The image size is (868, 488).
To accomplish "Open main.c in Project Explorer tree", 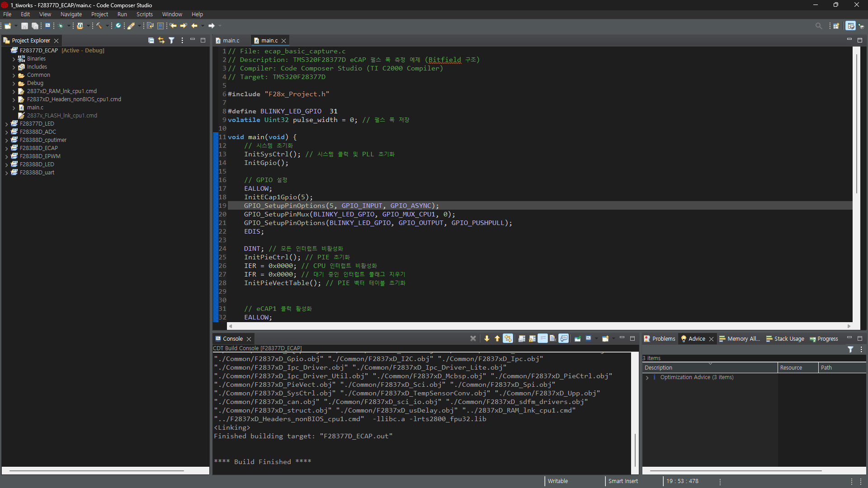I will pyautogui.click(x=35, y=108).
